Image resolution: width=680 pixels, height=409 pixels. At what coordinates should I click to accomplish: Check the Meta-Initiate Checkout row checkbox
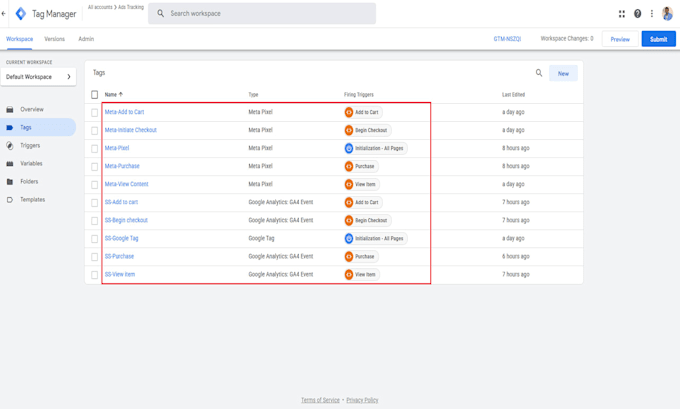click(95, 131)
